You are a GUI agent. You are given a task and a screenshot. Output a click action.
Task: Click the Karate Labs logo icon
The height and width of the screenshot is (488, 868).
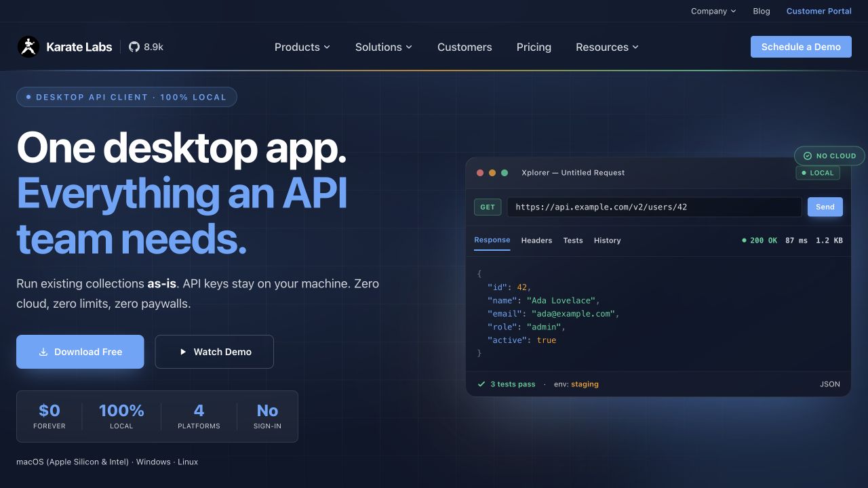(x=28, y=47)
